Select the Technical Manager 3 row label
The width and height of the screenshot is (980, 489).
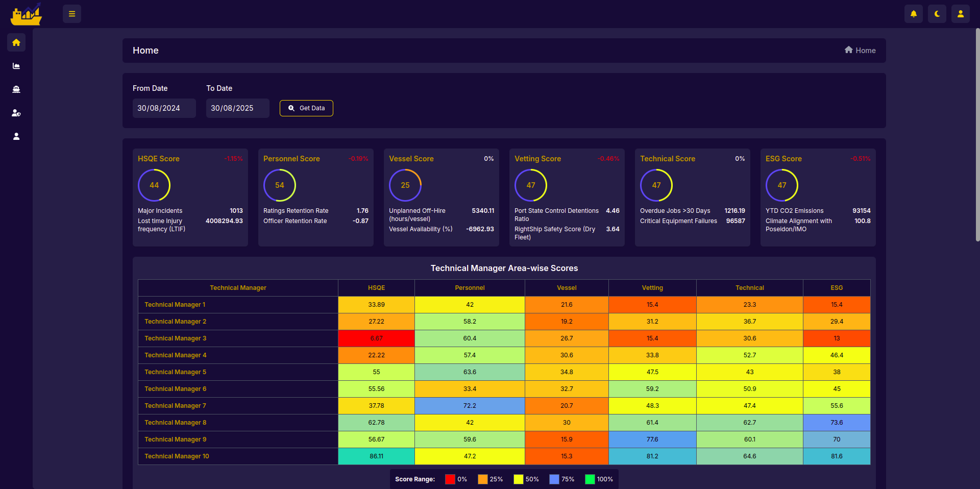(176, 338)
